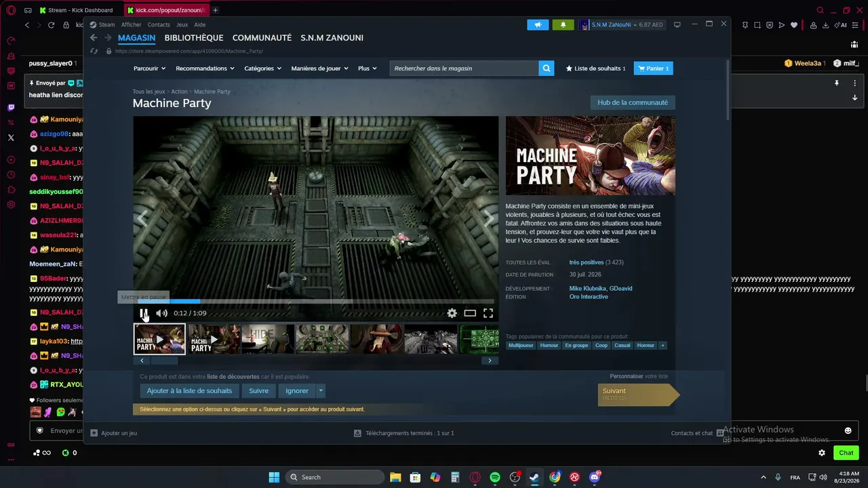Expand the Recommandations dropdown
This screenshot has height=488, width=868.
pyautogui.click(x=205, y=68)
